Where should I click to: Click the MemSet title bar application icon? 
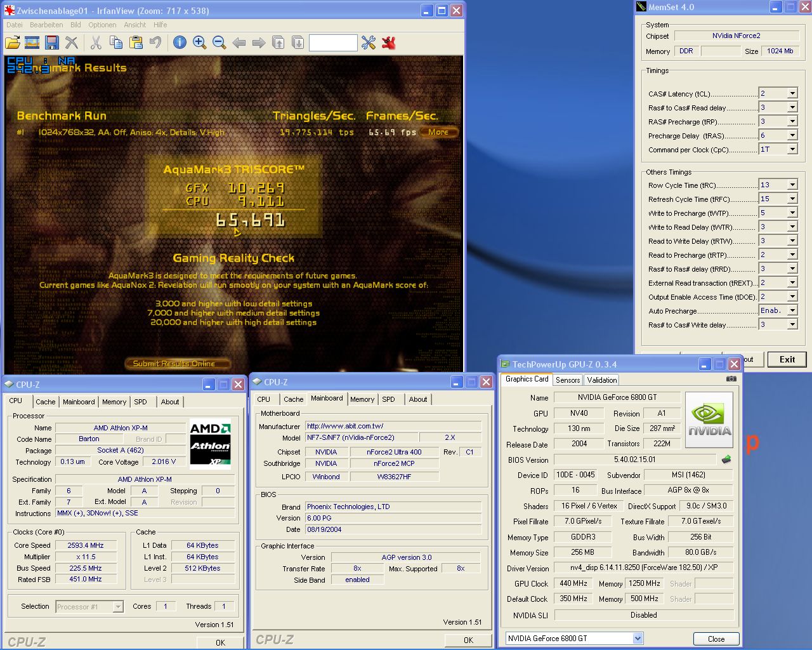click(x=641, y=7)
